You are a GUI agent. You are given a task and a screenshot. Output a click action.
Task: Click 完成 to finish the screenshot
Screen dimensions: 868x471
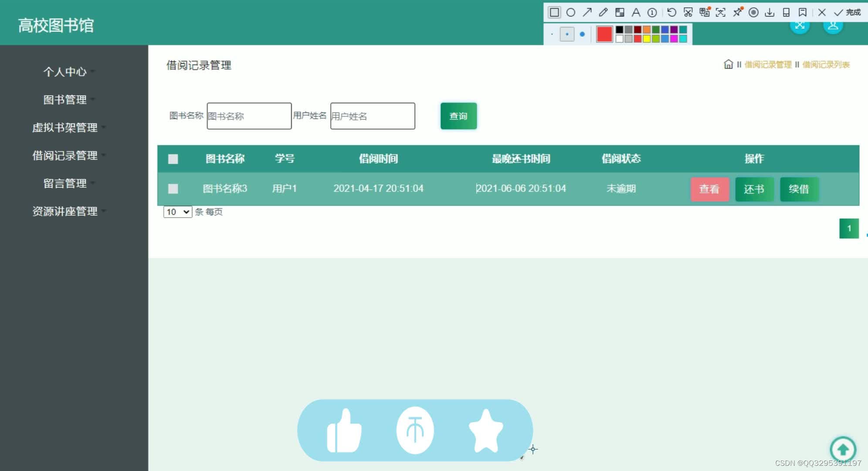[847, 12]
